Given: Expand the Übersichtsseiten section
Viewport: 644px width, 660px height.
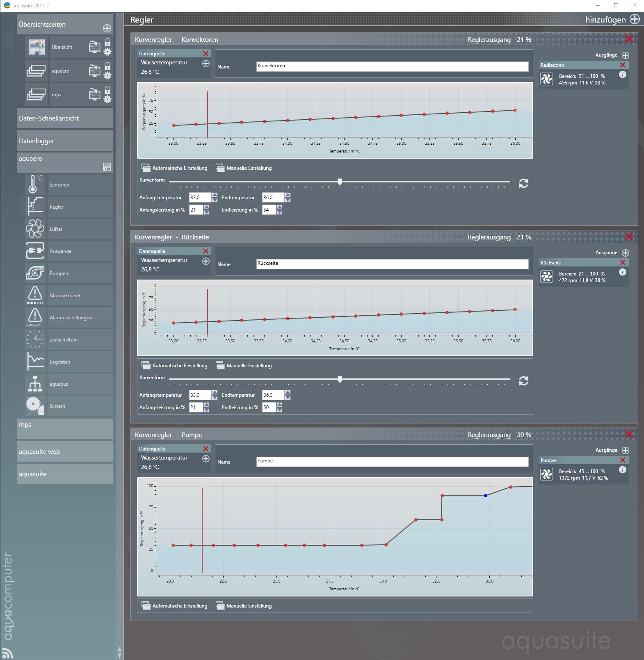Looking at the screenshot, I should (65, 24).
